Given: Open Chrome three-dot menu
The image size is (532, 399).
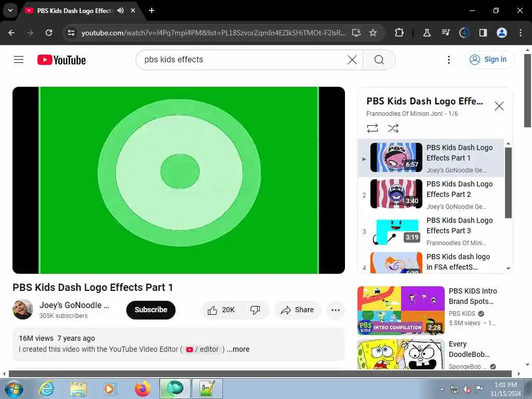Looking at the screenshot, I should pyautogui.click(x=521, y=33).
